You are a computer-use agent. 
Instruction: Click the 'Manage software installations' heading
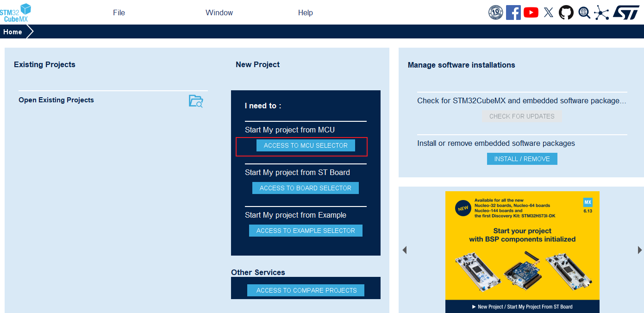(461, 65)
